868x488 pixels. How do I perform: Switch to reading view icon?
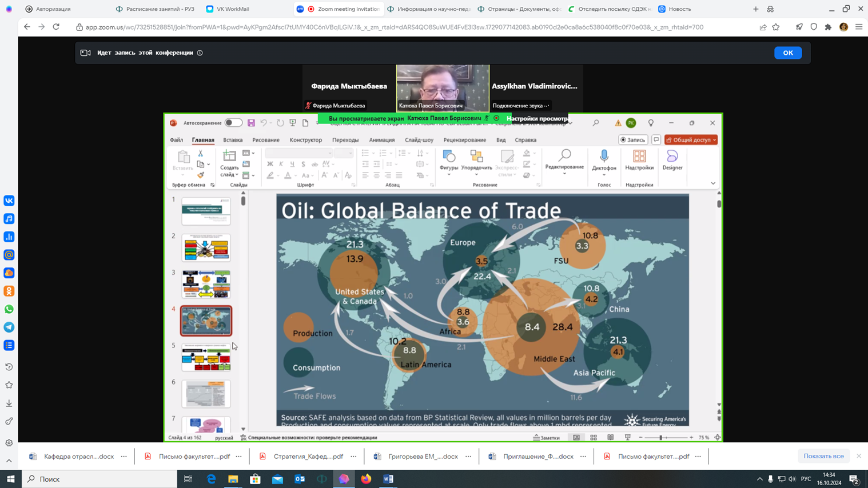[x=611, y=438]
